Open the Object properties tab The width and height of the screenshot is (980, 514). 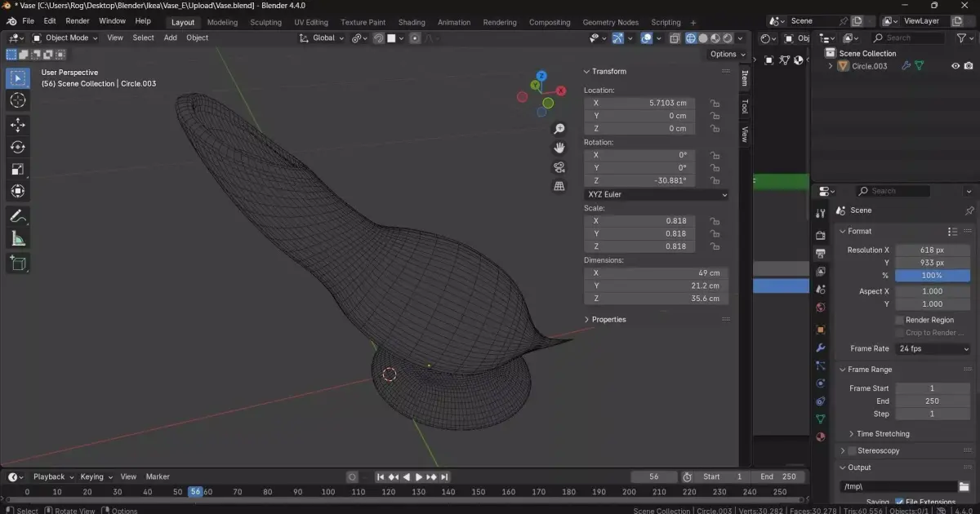821,330
